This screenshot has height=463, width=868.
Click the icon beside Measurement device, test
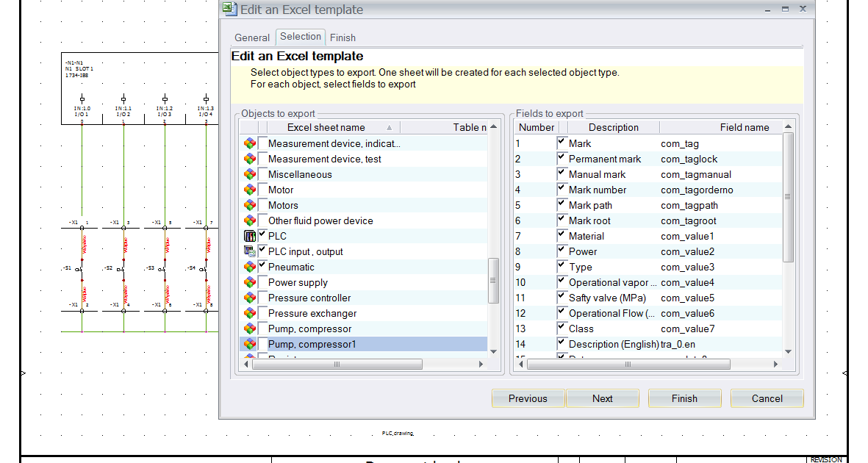[250, 159]
